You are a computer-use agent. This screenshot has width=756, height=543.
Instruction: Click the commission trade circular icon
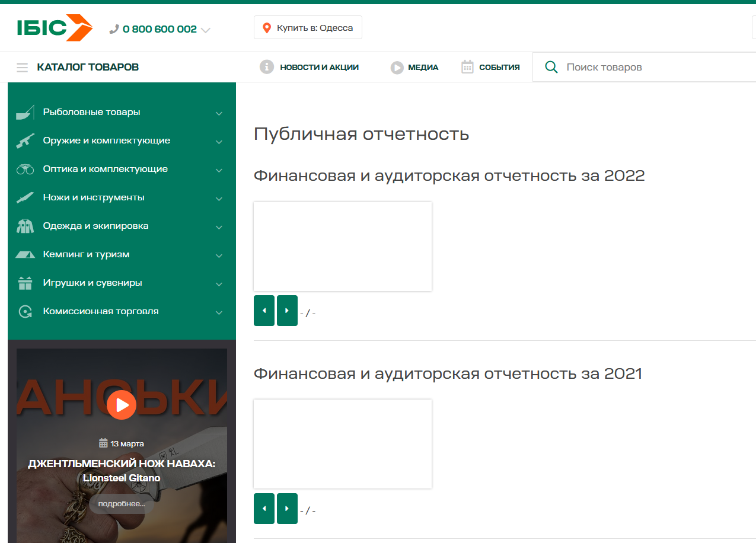pyautogui.click(x=25, y=312)
